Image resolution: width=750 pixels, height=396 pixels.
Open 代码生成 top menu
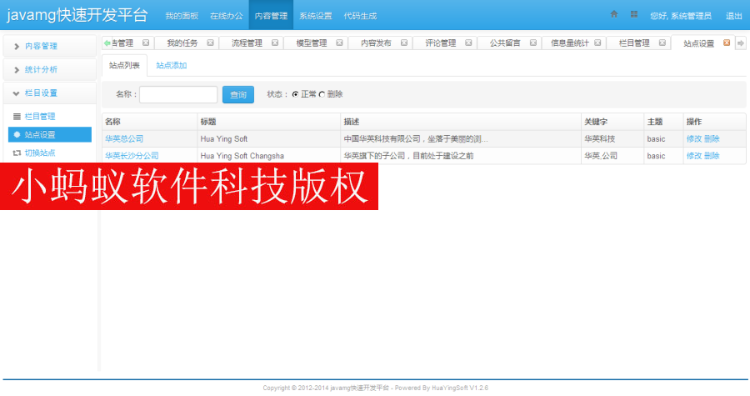coord(360,16)
